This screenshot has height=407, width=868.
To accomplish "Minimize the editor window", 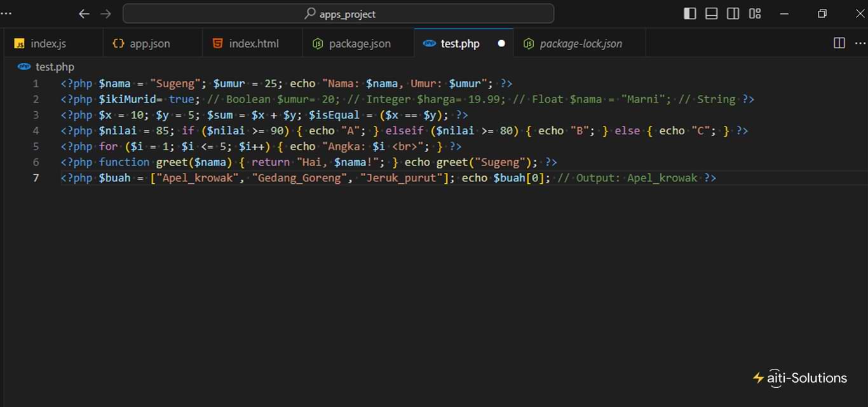I will 784,13.
